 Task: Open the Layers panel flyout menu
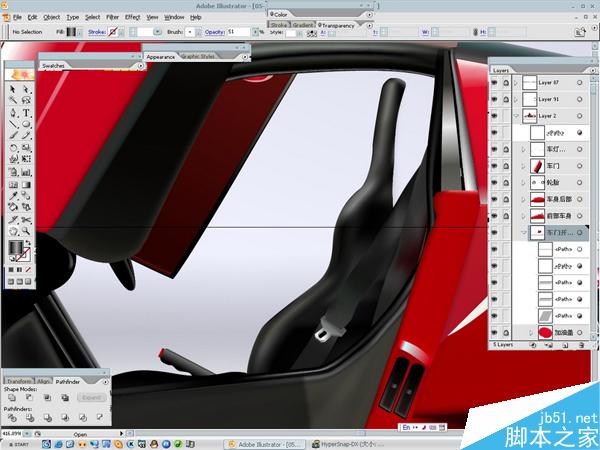point(593,70)
